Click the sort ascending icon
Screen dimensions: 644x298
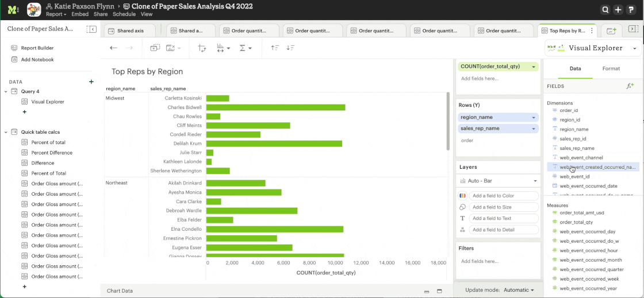coord(275,48)
